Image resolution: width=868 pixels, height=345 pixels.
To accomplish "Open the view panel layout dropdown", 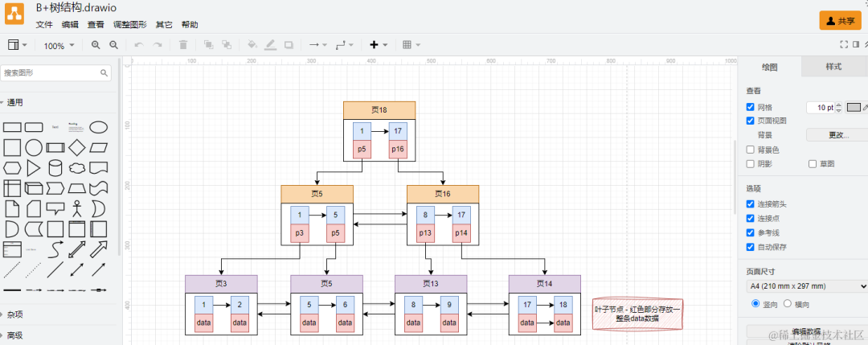I will pyautogui.click(x=18, y=45).
